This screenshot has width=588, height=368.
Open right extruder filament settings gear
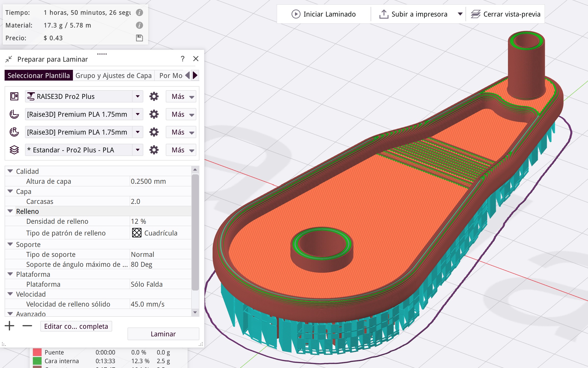[154, 132]
